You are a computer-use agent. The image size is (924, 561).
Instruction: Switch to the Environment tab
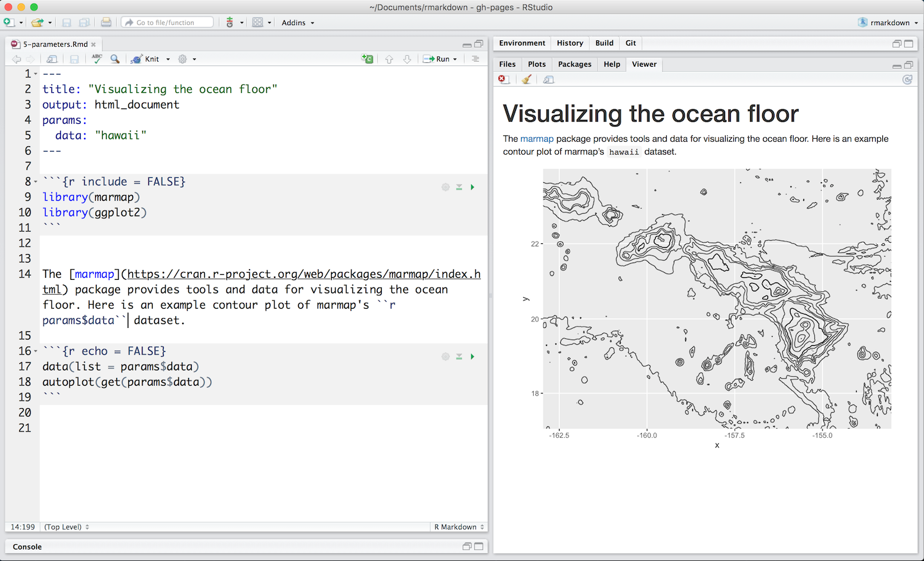pyautogui.click(x=522, y=42)
